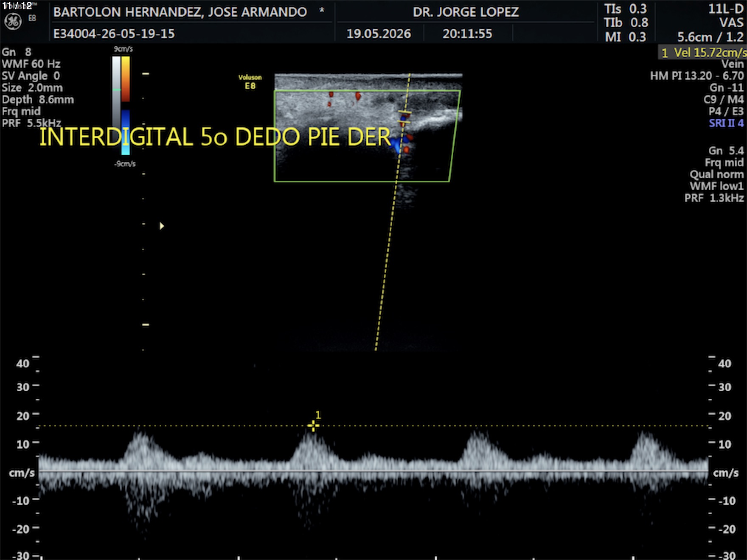747x560 pixels.
Task: Select the Vel 15.72cm/s measurement result
Action: click(703, 53)
